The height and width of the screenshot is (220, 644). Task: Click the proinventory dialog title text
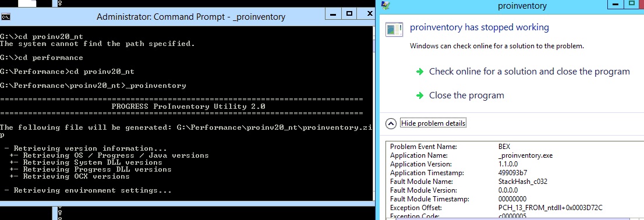coord(522,6)
